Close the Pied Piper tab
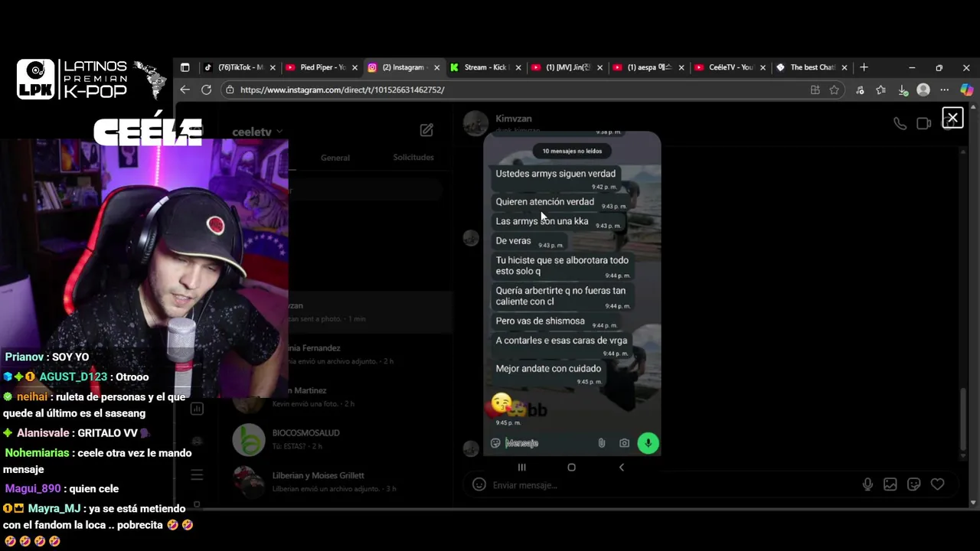Image resolution: width=980 pixels, height=551 pixels. [354, 67]
